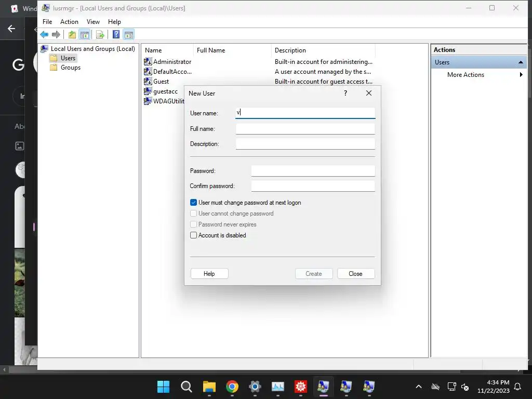This screenshot has height=399, width=532.
Task: Open the notifications bell
Action: 518,387
